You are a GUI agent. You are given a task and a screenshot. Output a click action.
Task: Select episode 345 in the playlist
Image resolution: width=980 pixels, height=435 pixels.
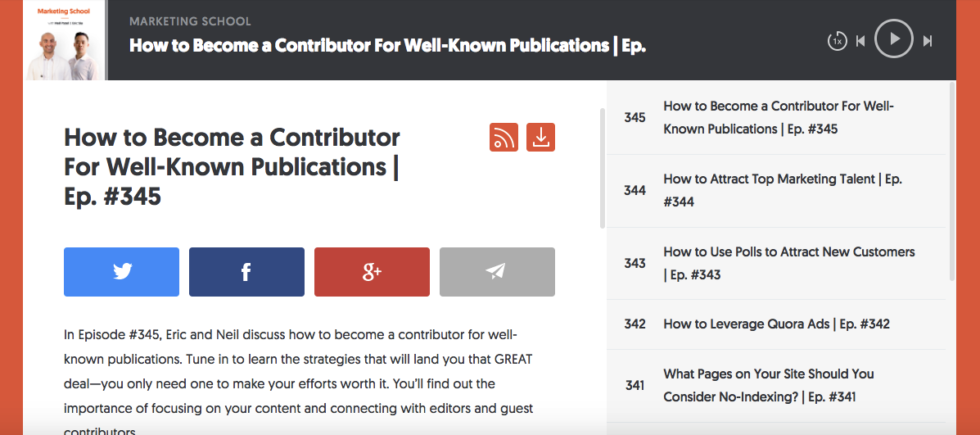tap(775, 117)
